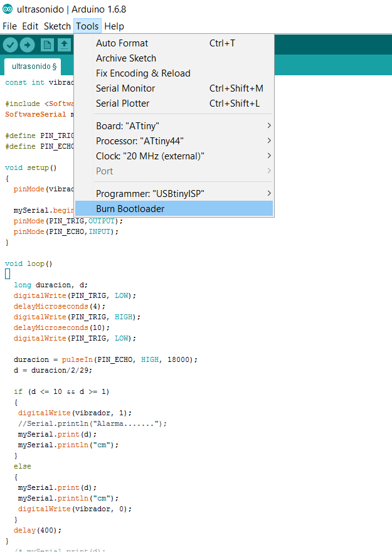Choose Archive Sketch from Tools menu
The width and height of the screenshot is (392, 552).
coord(174,58)
